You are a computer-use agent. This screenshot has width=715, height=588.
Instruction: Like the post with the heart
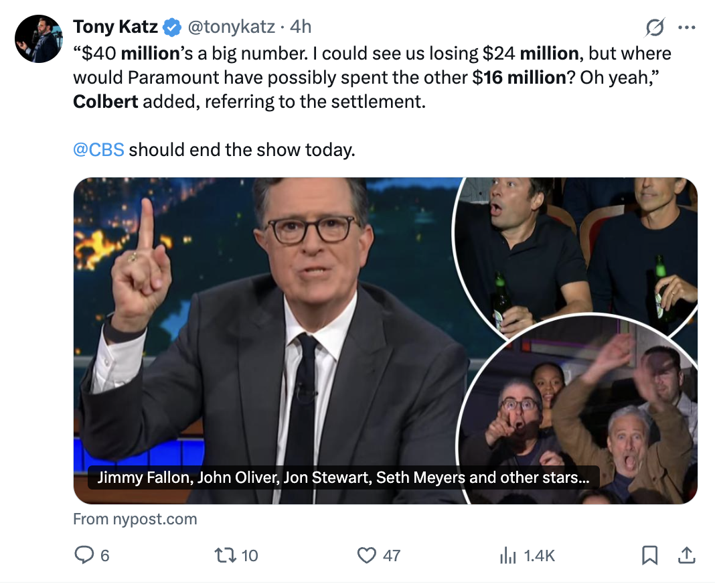366,555
